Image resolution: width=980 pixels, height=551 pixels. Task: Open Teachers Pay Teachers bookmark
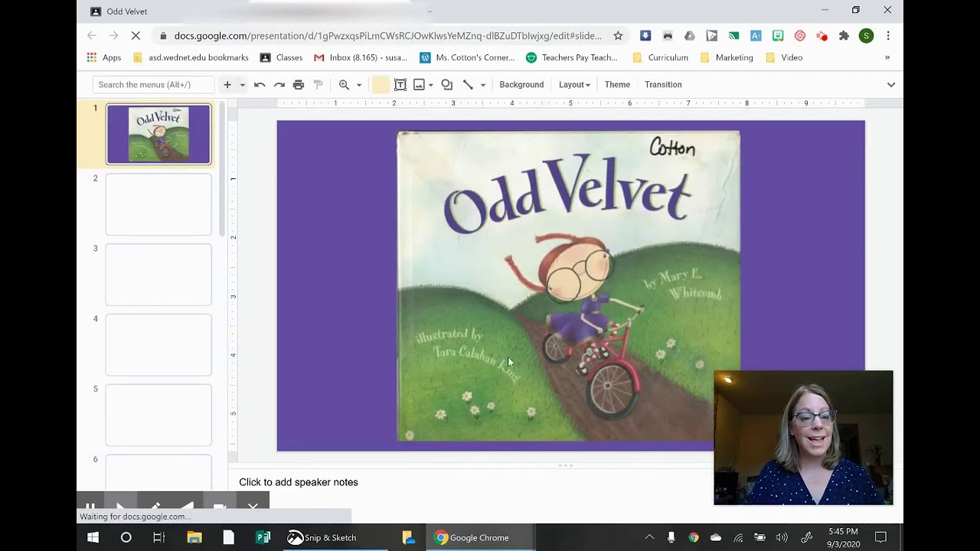[572, 57]
